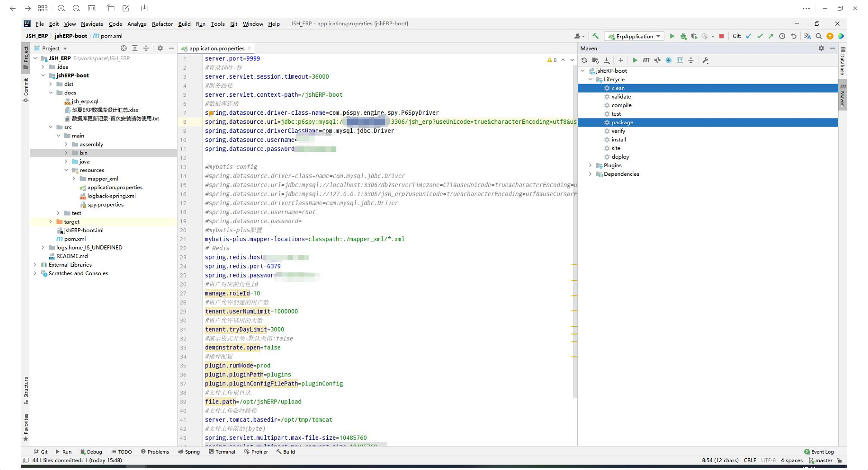Reload all Maven projects

584,60
